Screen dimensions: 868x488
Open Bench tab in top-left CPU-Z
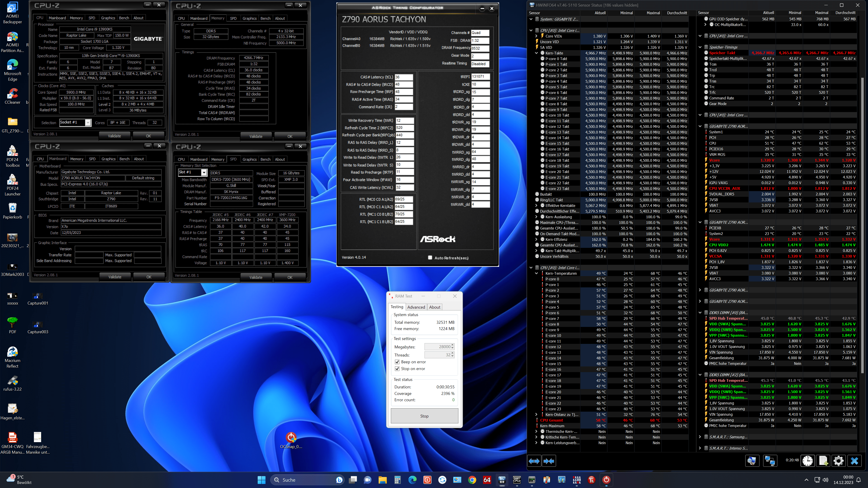coord(124,18)
